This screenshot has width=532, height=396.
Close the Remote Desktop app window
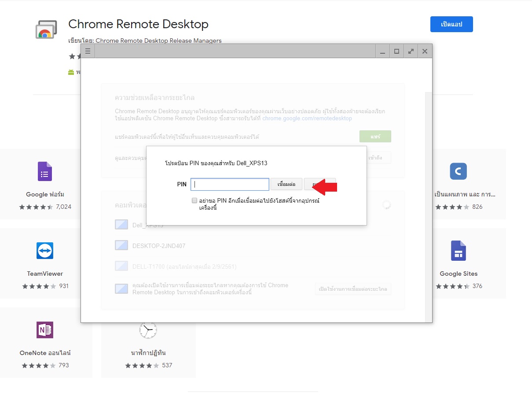425,51
